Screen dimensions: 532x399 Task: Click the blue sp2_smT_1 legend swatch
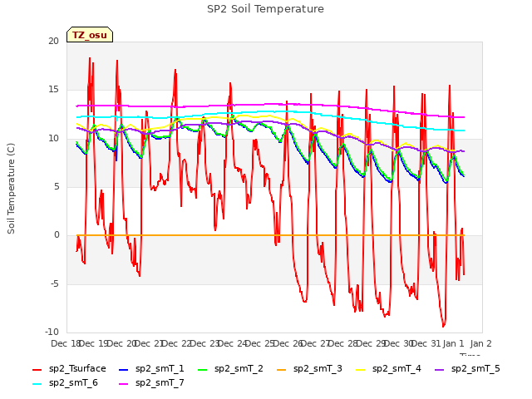(124, 369)
